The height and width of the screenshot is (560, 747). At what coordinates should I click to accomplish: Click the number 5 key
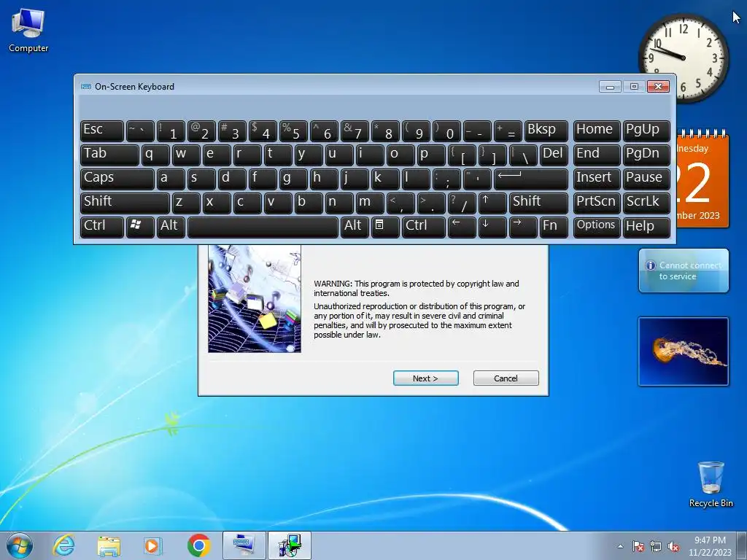coord(293,131)
